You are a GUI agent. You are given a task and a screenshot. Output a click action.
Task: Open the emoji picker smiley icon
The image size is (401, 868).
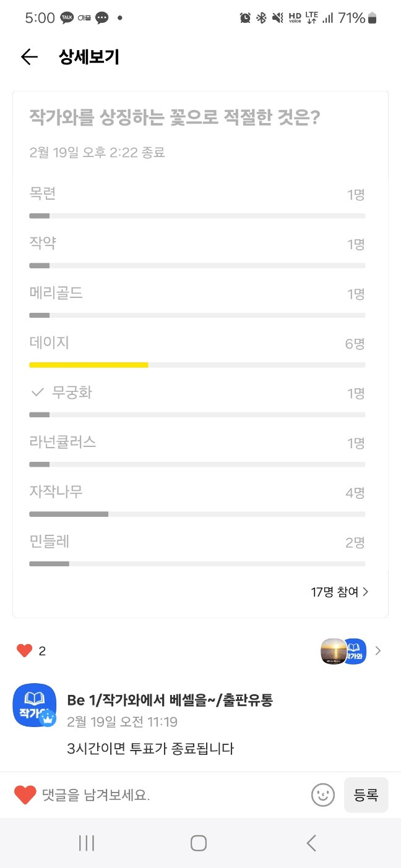pos(322,794)
